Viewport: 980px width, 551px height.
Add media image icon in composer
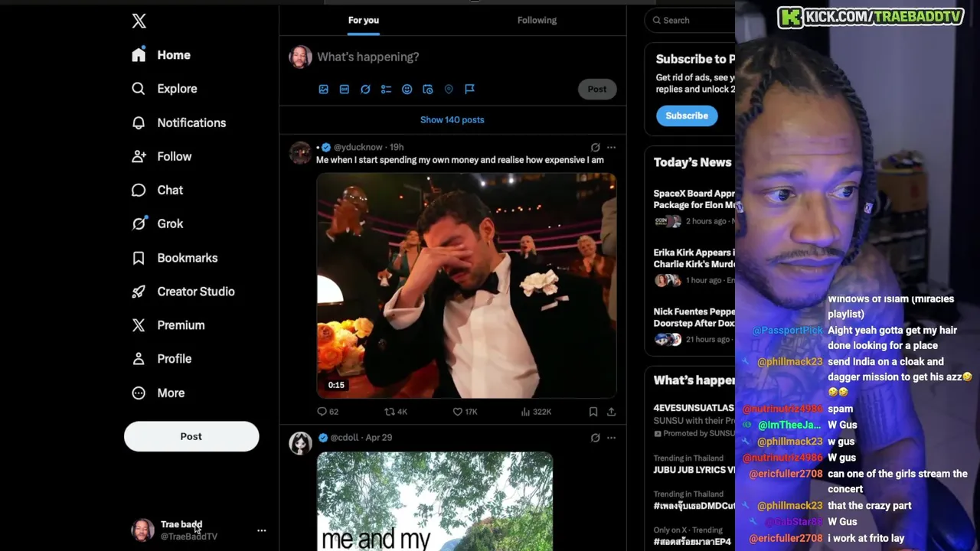[x=324, y=90]
